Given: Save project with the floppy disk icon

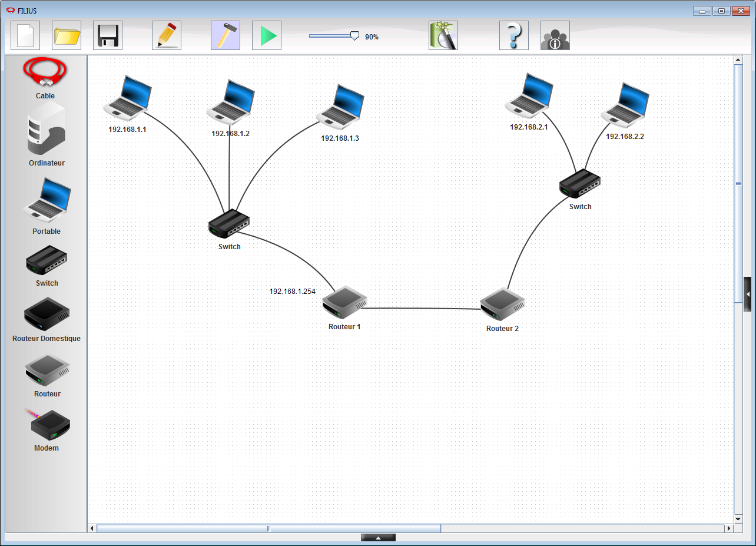Looking at the screenshot, I should (108, 35).
